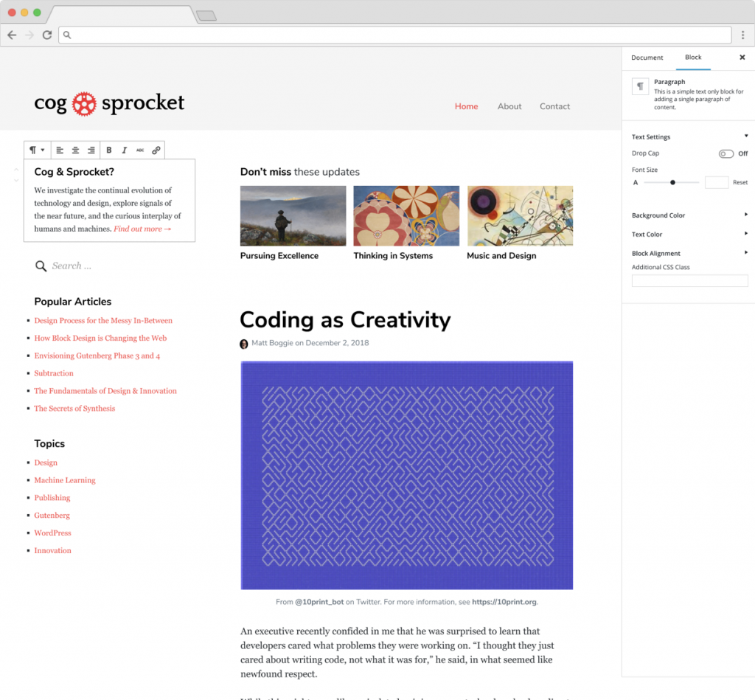Open the Find out more link
The width and height of the screenshot is (755, 700).
pos(142,229)
